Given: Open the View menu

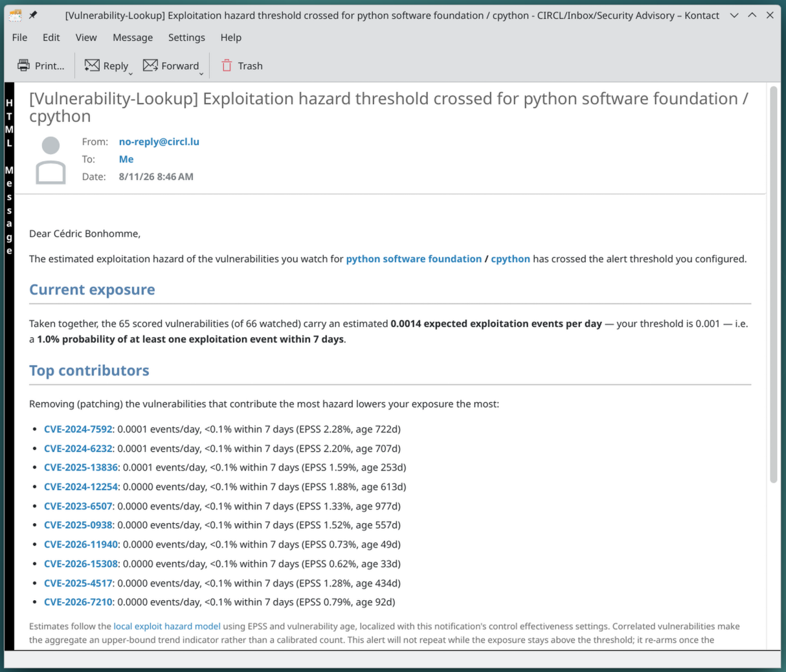Looking at the screenshot, I should [x=86, y=38].
